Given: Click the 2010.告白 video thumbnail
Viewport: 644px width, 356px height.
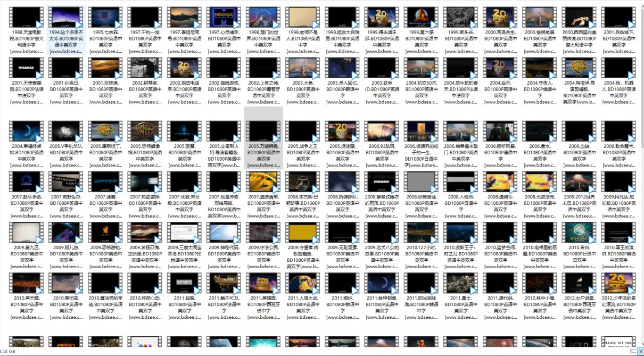Looking at the screenshot, I should tap(579, 233).
